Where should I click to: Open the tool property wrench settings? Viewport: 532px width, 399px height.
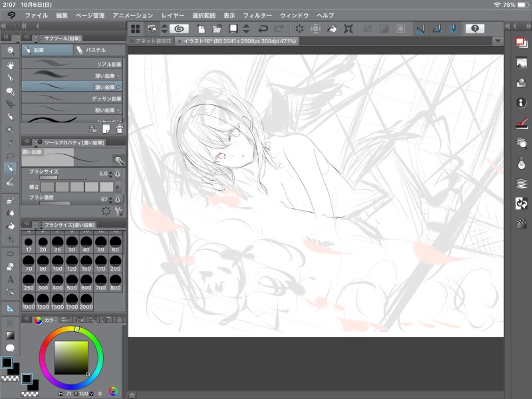pyautogui.click(x=119, y=211)
